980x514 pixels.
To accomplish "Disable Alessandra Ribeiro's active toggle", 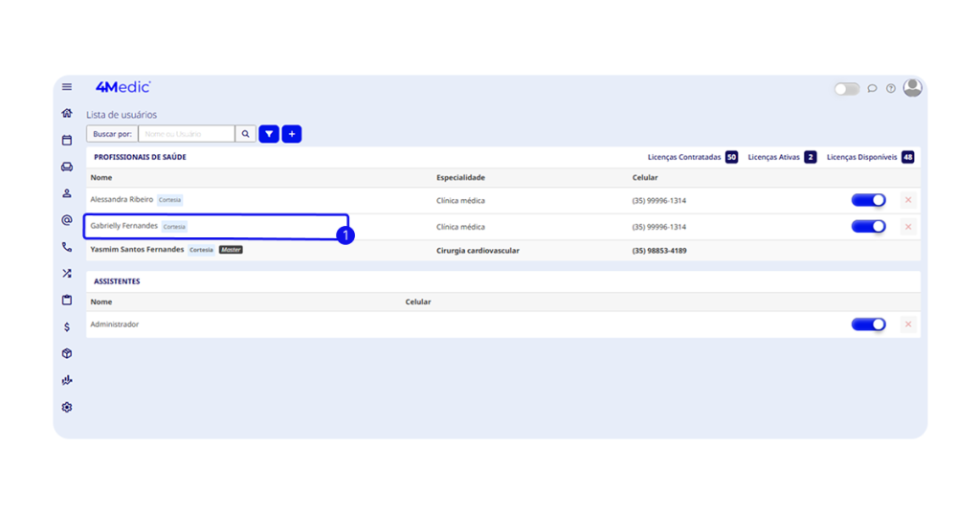I will click(x=868, y=200).
